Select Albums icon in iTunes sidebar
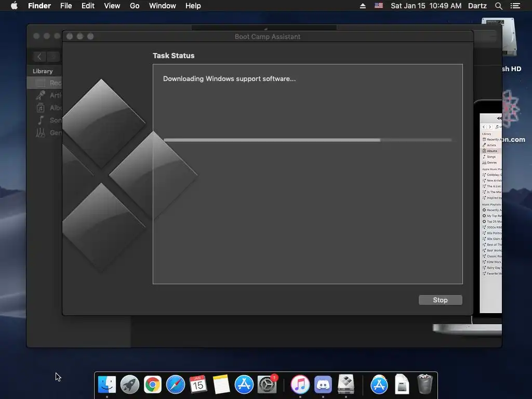Viewport: 532px width, 399px height. coord(41,108)
